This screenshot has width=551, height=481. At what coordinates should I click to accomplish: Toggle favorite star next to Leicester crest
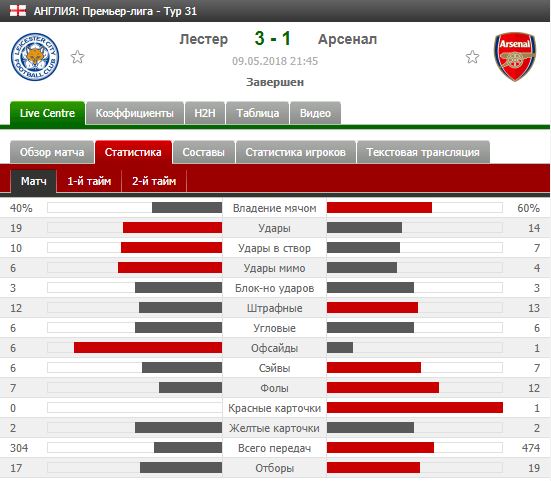77,57
